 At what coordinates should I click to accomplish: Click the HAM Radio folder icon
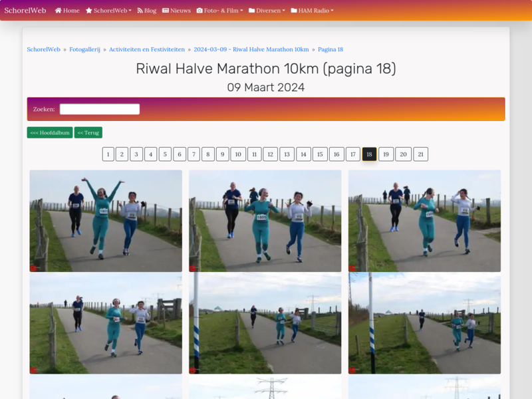point(294,11)
